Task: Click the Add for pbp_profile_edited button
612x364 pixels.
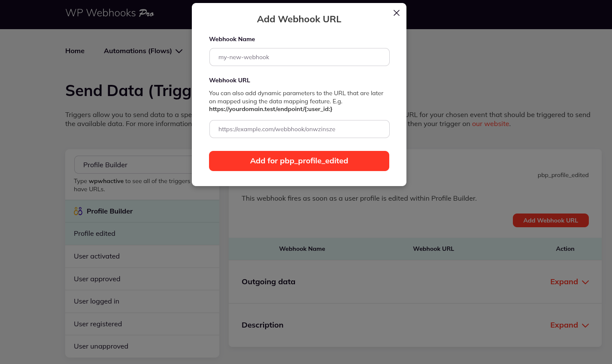Action: click(299, 161)
